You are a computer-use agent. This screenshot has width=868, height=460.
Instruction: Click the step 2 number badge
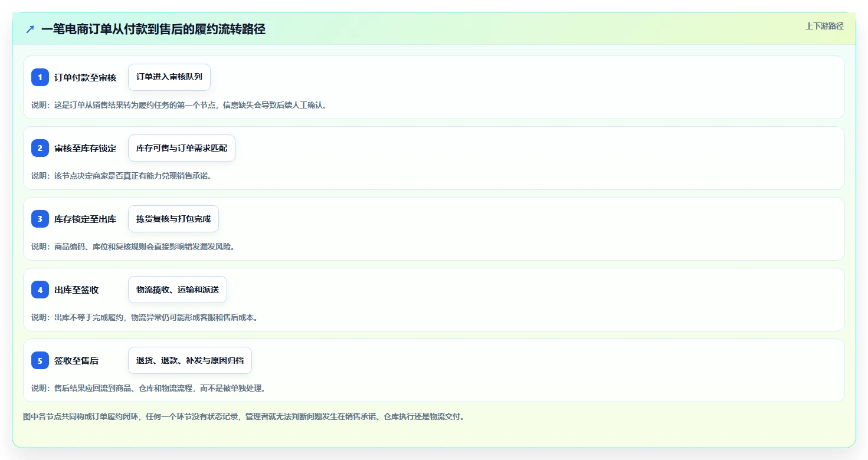(x=40, y=148)
